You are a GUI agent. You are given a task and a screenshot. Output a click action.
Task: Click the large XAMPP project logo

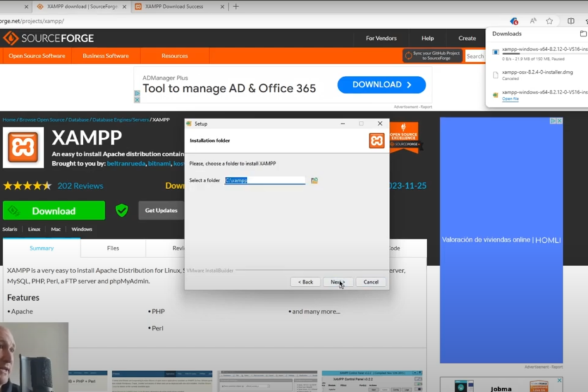[x=23, y=147]
